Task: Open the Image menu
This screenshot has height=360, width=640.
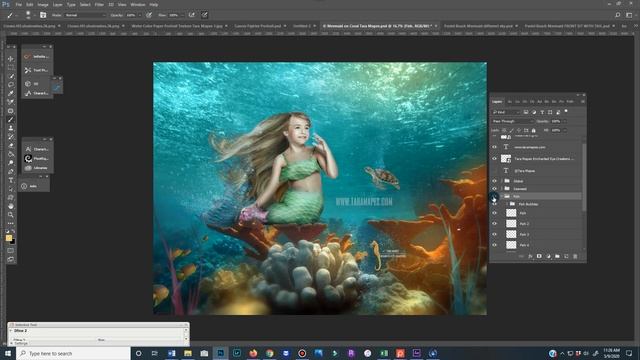Action: [x=43, y=4]
